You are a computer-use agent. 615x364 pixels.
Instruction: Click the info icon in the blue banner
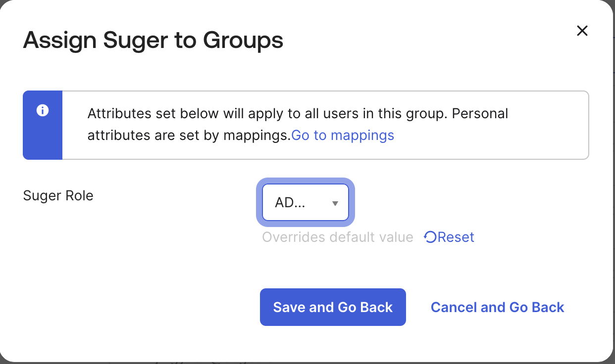pos(43,111)
